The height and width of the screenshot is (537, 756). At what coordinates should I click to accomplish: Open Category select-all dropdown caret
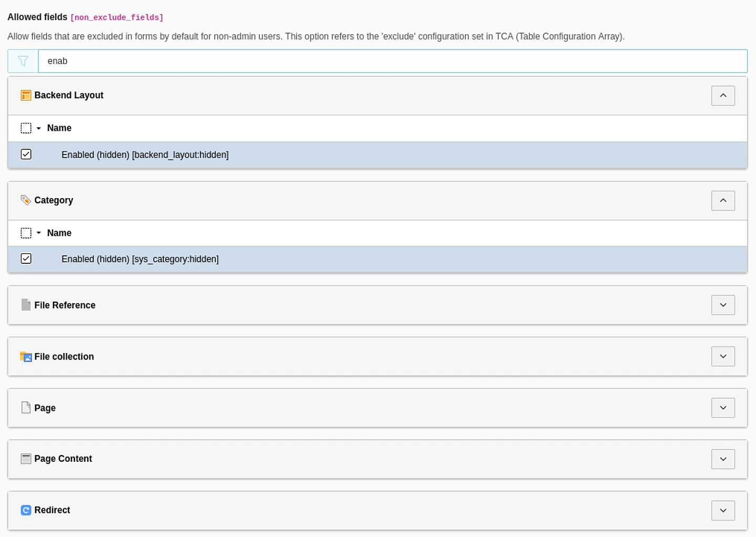pyautogui.click(x=39, y=233)
